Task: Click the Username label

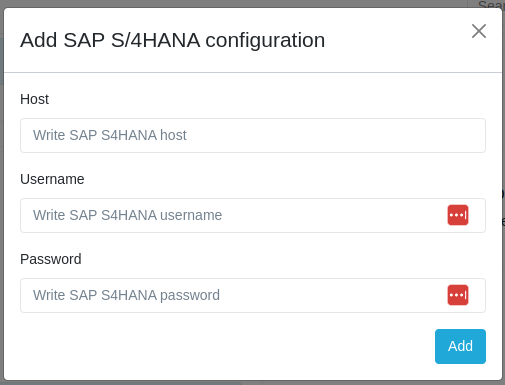Action: click(x=52, y=179)
